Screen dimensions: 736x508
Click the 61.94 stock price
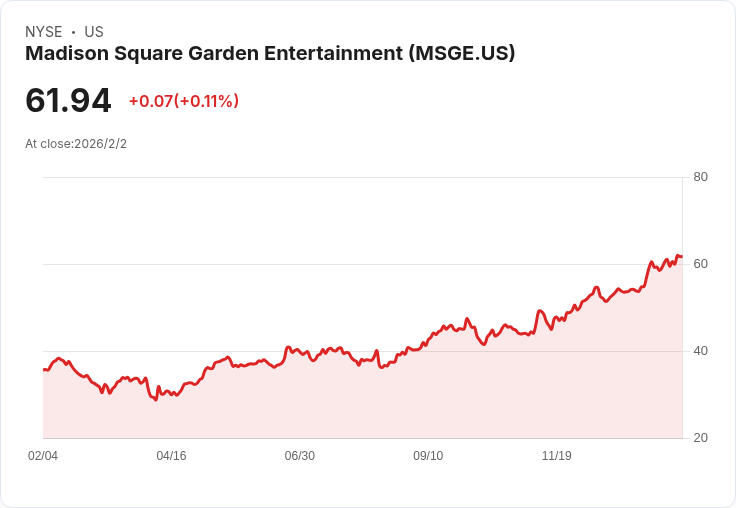pyautogui.click(x=68, y=100)
